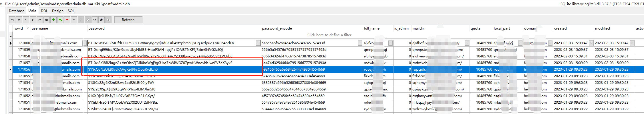The image size is (644, 114).
Task: Open the modified date dropdown in first row
Action: (632, 43)
